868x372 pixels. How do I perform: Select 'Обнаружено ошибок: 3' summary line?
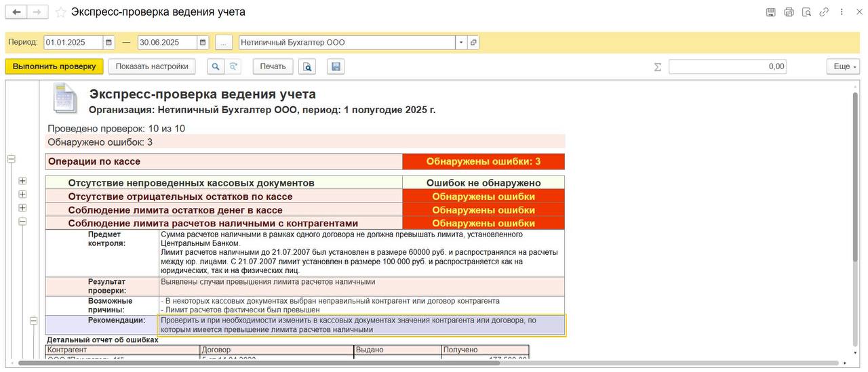coord(305,142)
